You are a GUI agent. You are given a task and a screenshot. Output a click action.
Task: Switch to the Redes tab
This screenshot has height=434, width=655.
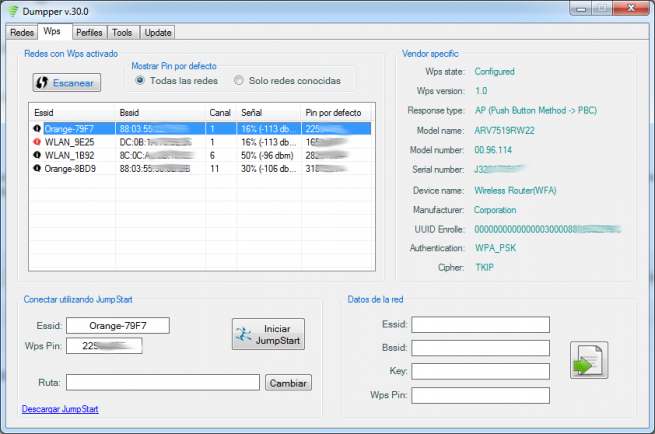tap(22, 33)
